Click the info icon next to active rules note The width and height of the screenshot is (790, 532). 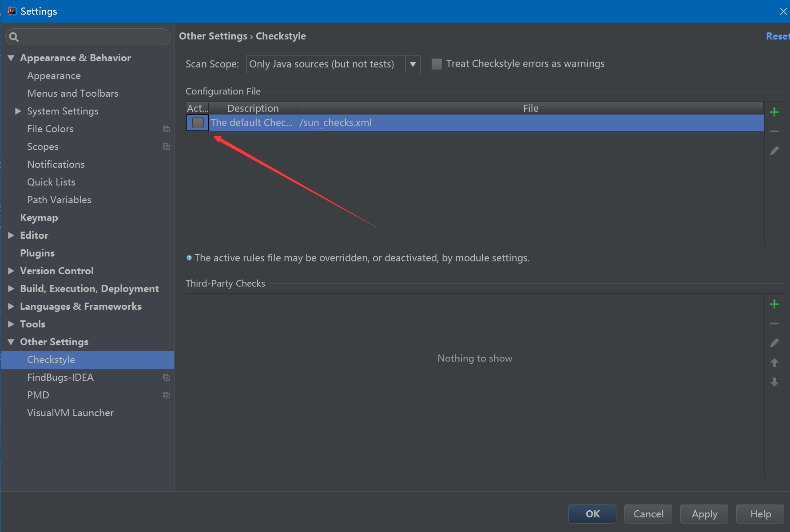189,258
